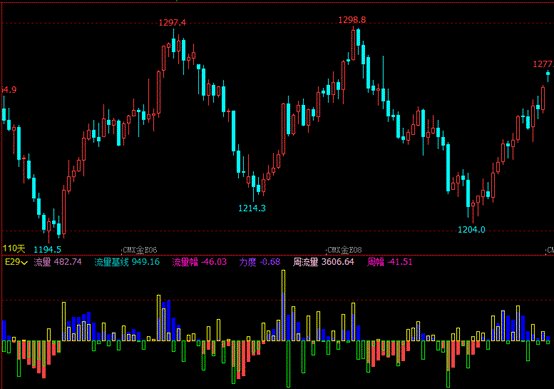Select the 流量基线 949.16 readout

coord(127,262)
